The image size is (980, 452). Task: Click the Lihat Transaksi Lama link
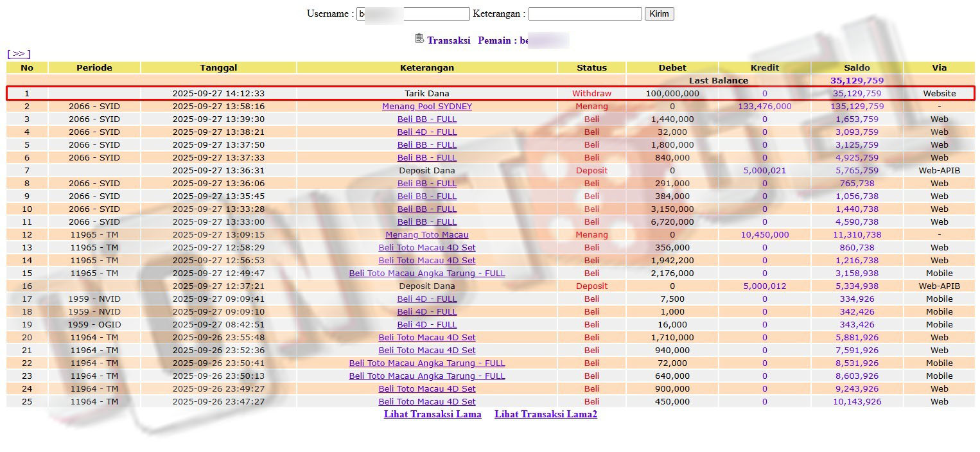[432, 414]
